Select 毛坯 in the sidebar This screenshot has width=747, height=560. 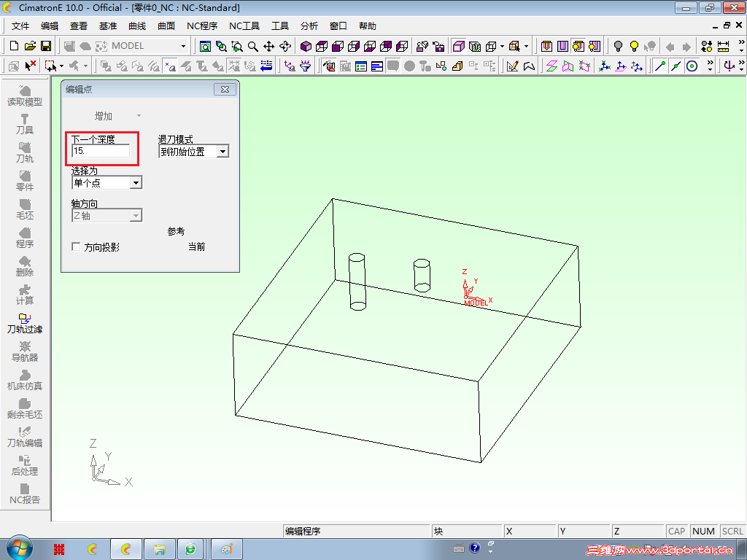25,210
